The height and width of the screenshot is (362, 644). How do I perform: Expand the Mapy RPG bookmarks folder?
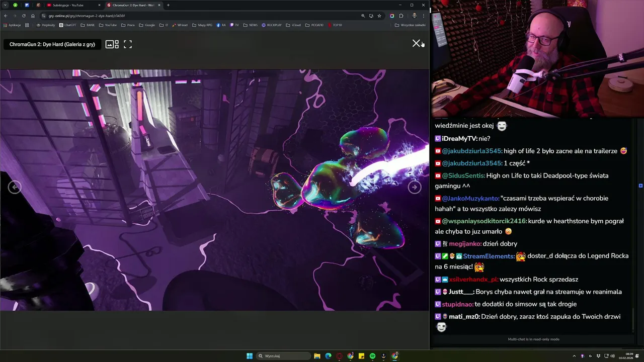[202, 25]
